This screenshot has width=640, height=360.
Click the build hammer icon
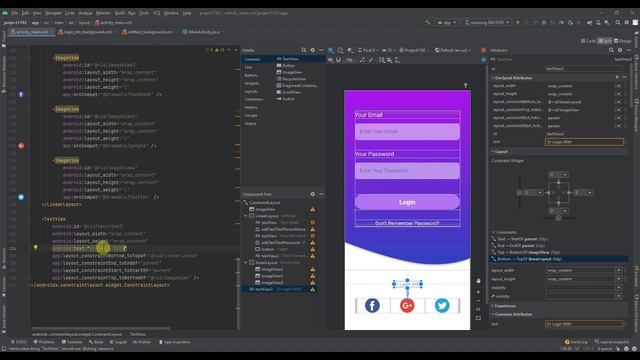coord(427,22)
